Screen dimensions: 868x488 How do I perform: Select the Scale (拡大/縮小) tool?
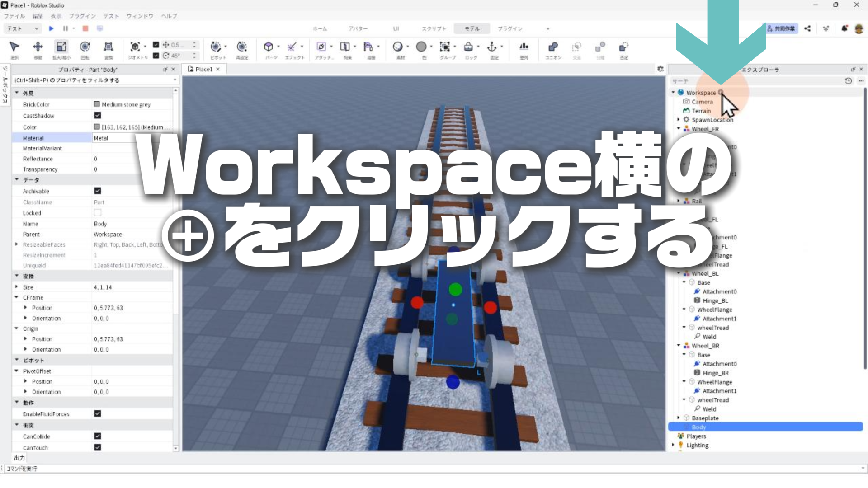pos(61,47)
